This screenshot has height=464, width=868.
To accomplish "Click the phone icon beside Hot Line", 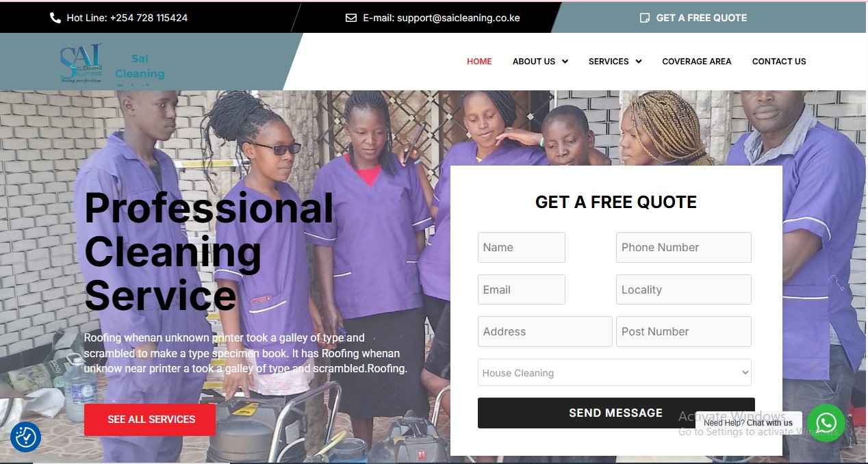I will [55, 18].
